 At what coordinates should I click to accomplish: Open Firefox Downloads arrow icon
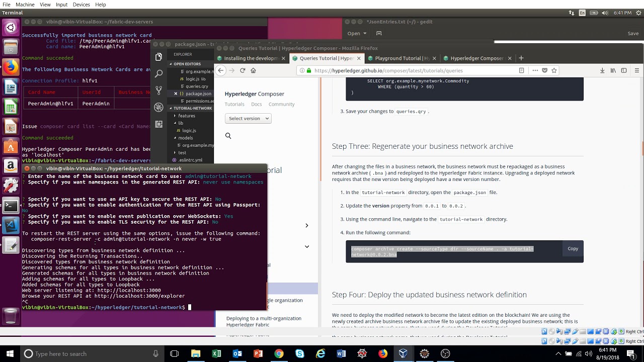(x=602, y=70)
